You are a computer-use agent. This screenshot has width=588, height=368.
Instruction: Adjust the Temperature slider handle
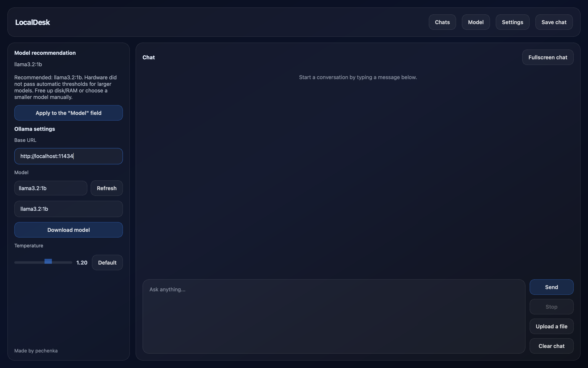pos(48,261)
